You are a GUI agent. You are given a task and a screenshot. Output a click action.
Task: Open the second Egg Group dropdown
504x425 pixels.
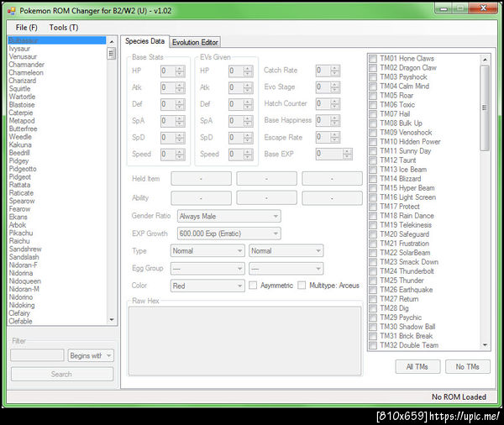click(286, 269)
